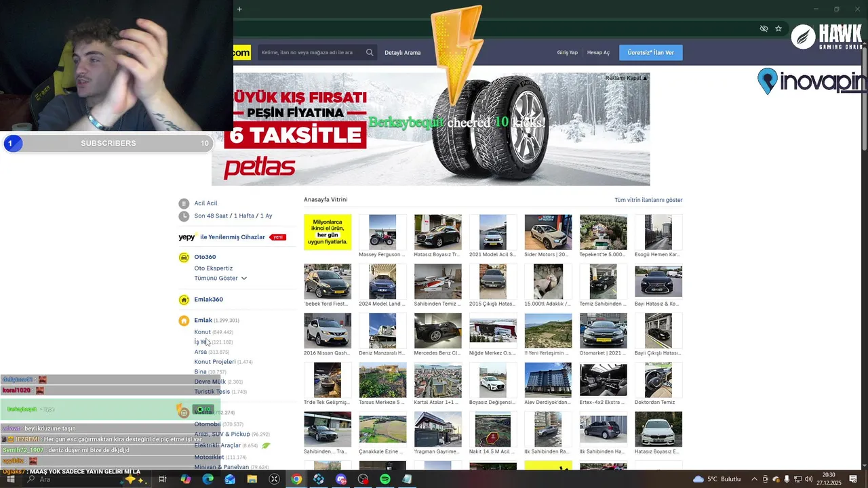Filter listings by Son 48 Saat
Screen dimensions: 868x488
pos(212,216)
